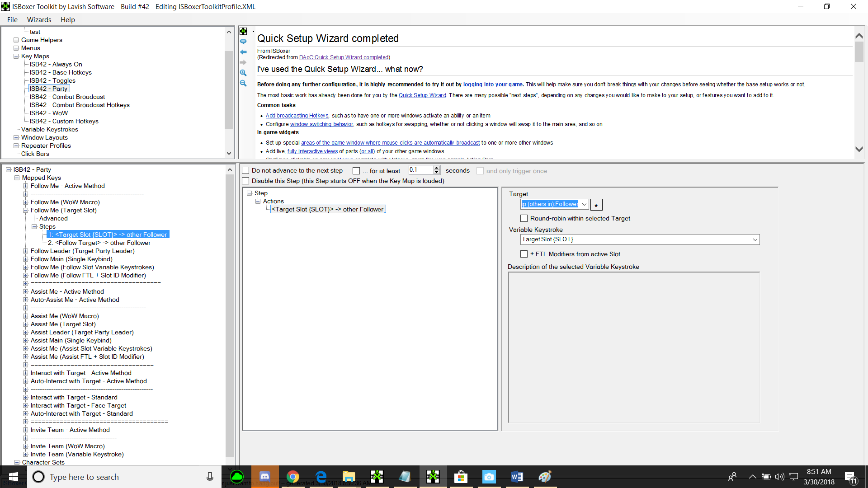Screen dimensions: 868x488
Task: Expand the Window Layouts node
Action: pos(16,138)
